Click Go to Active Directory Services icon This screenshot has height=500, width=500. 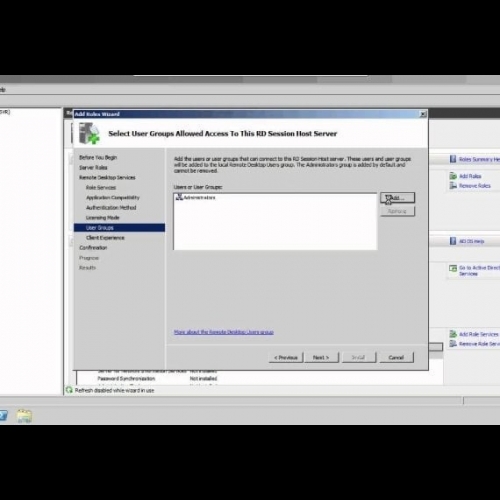[453, 268]
